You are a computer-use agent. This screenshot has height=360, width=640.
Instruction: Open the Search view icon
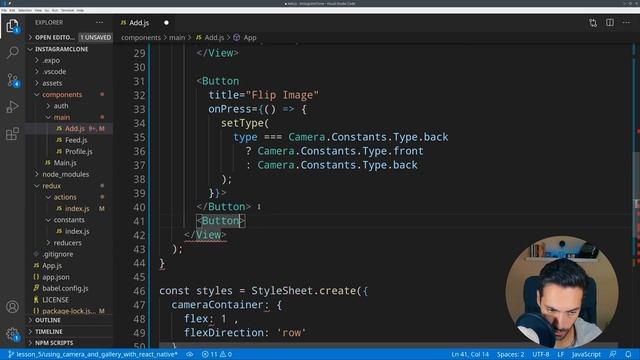(x=13, y=52)
